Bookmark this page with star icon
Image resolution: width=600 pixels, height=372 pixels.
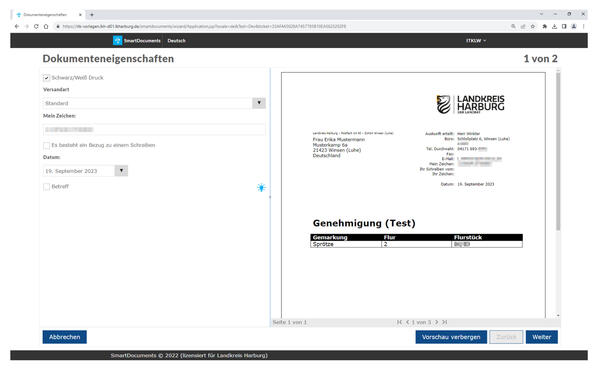click(x=533, y=26)
